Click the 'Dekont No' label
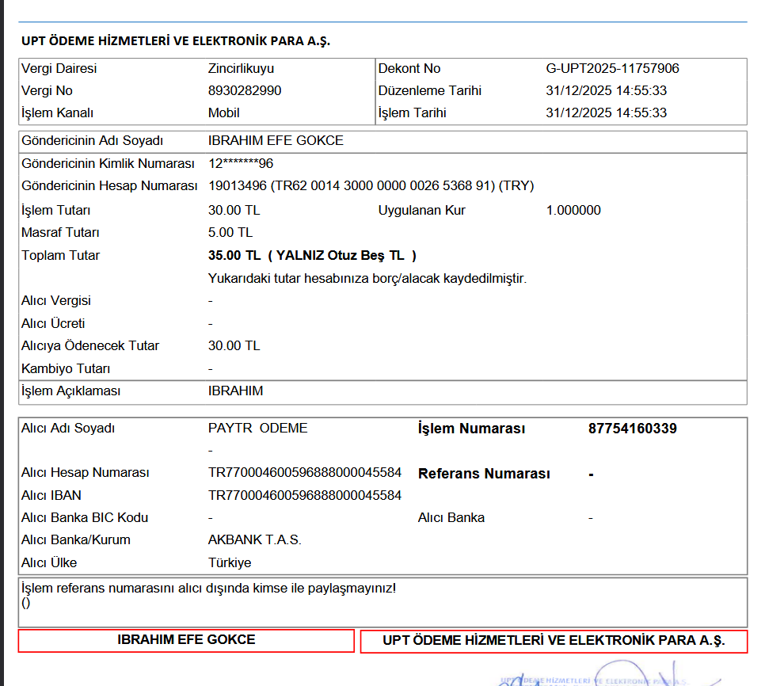 tap(409, 68)
